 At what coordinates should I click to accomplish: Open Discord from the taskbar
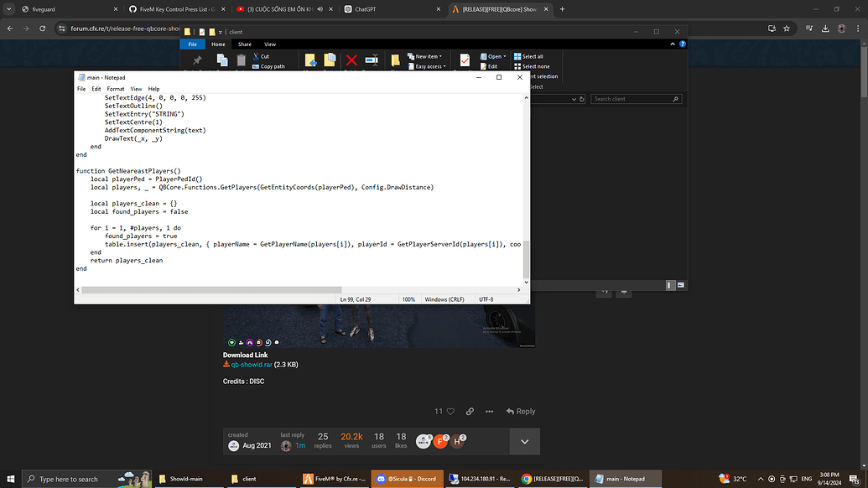pyautogui.click(x=406, y=479)
